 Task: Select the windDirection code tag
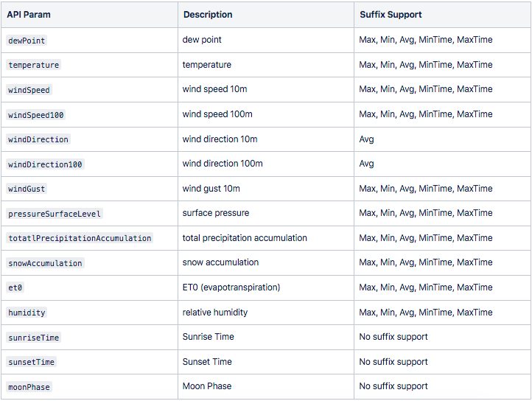(38, 139)
